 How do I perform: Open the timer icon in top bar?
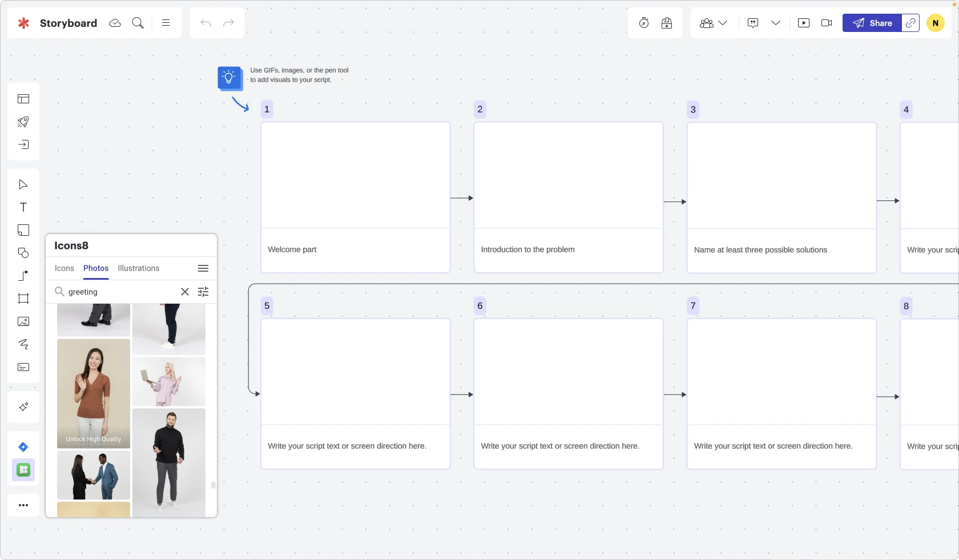(644, 23)
